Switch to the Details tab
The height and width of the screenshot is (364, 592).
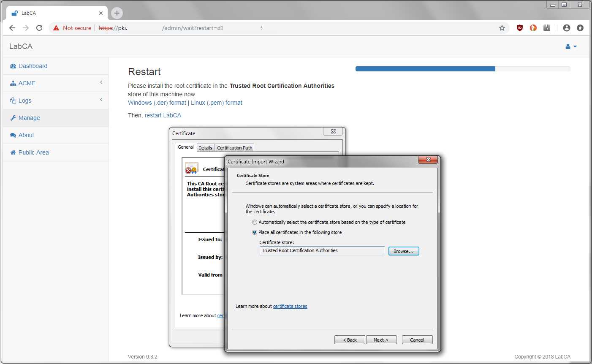[x=206, y=147]
